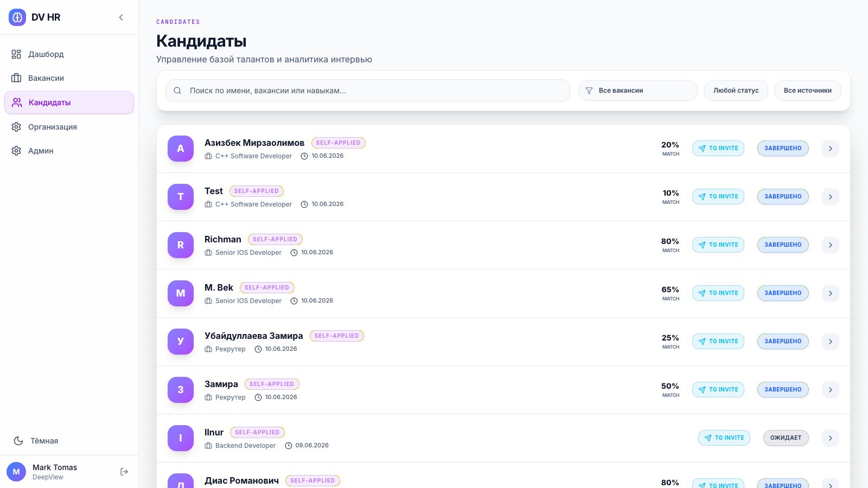The image size is (868, 488).
Task: Click TG INVITE for Test candidate
Action: (x=718, y=197)
